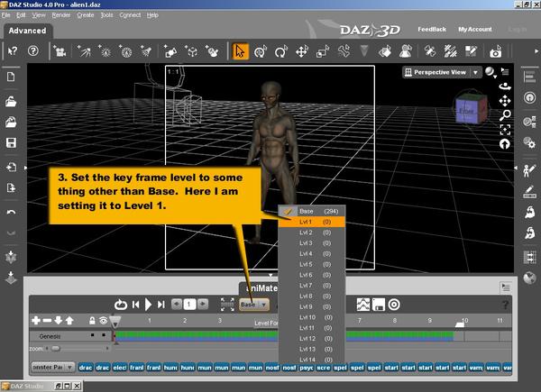The width and height of the screenshot is (541, 392).
Task: Click the current frame number field
Action: [189, 305]
